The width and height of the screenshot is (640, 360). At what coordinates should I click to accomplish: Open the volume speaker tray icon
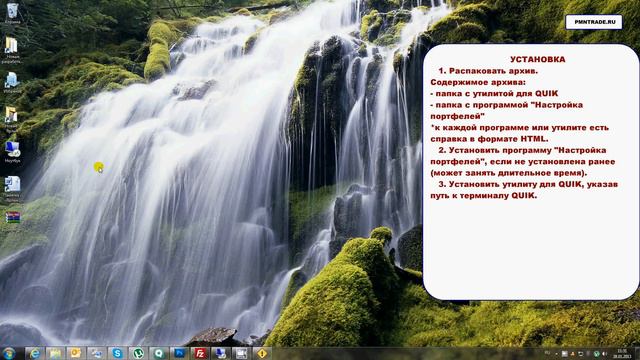604,353
